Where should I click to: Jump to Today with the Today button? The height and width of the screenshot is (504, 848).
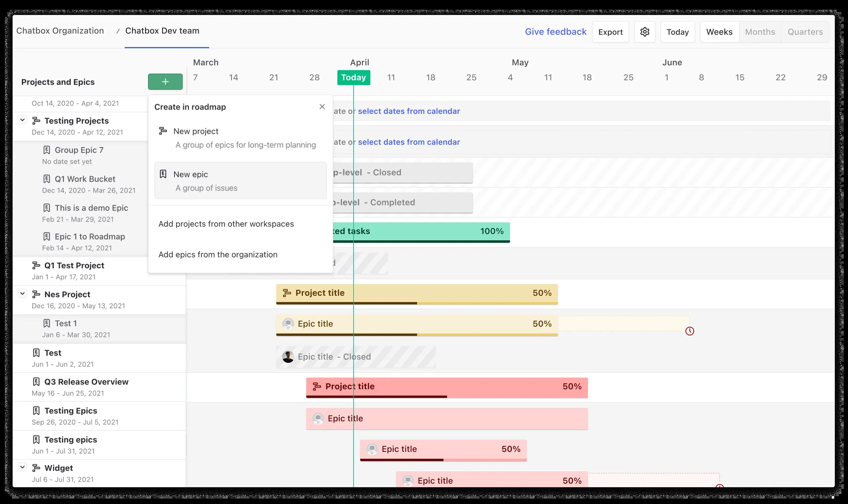[678, 32]
